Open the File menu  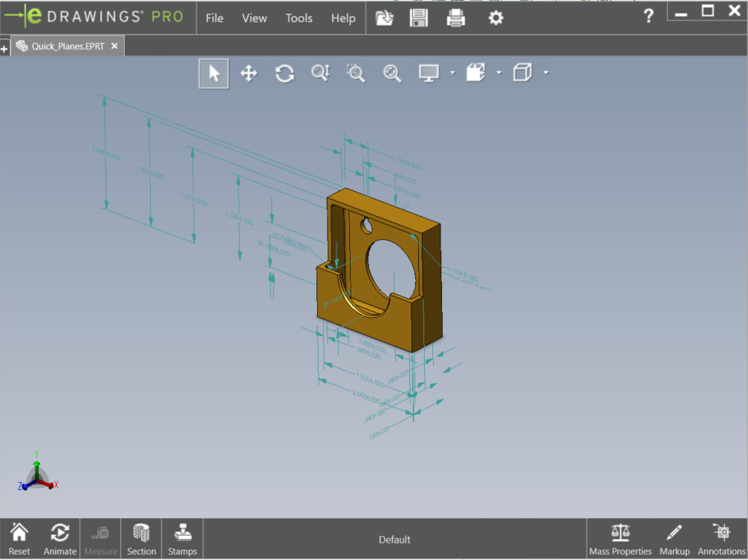[x=214, y=18]
